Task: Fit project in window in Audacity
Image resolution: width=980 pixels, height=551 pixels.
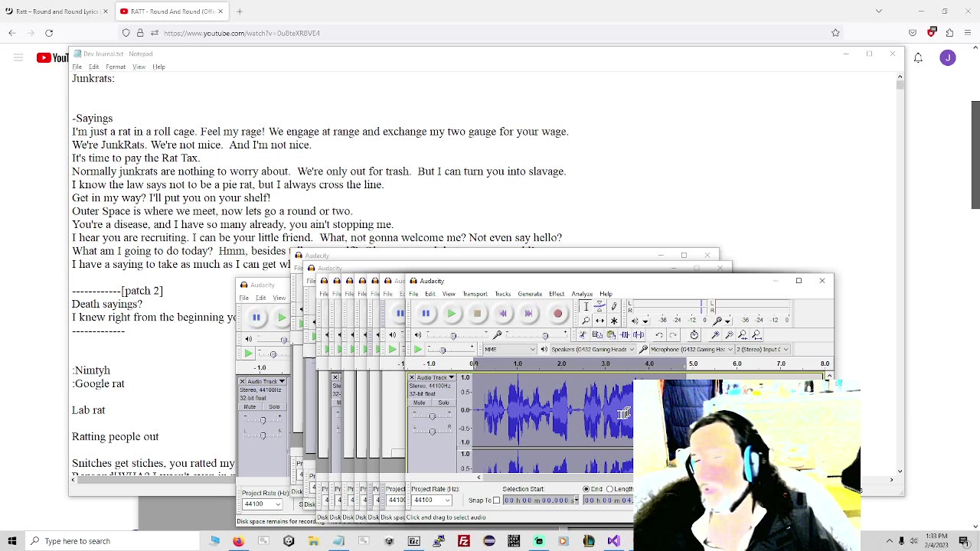Action: click(756, 334)
